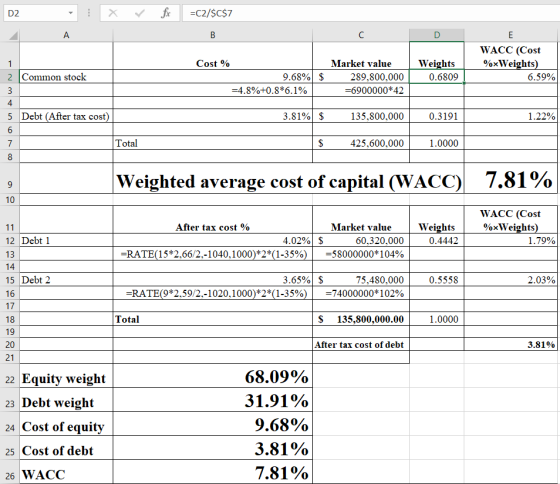Viewport: 560px width, 484px height.
Task: Click the '=6900000*42' cell
Action: [x=361, y=90]
